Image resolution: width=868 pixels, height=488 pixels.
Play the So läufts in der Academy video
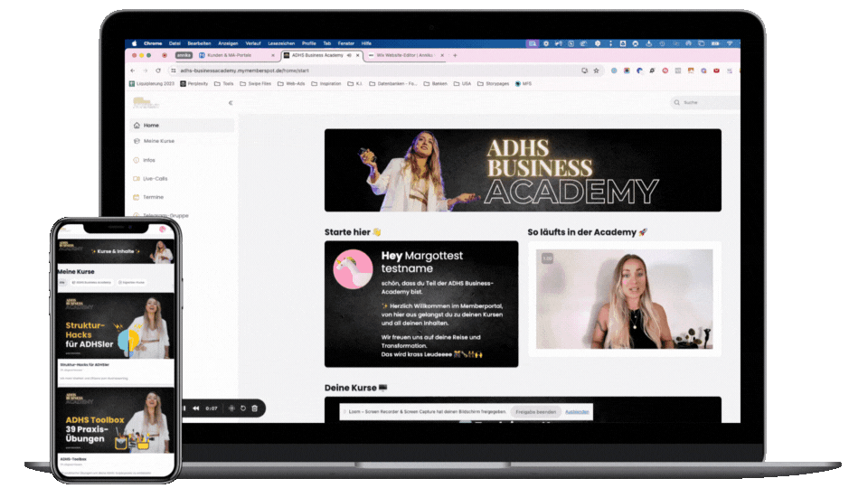[x=625, y=299]
